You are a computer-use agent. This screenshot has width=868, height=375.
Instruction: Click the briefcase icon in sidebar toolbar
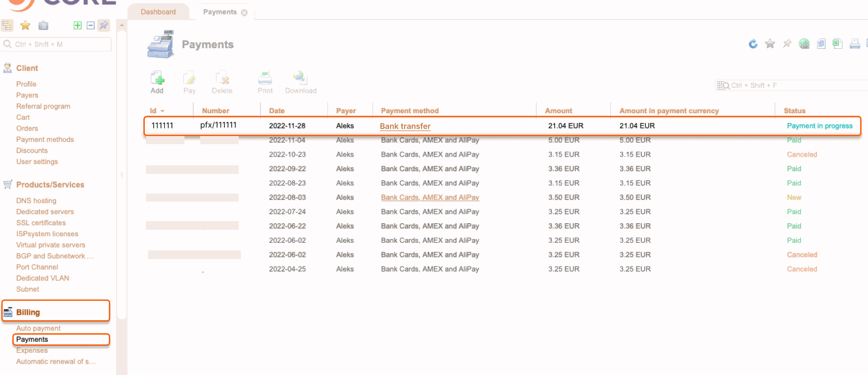[x=43, y=25]
